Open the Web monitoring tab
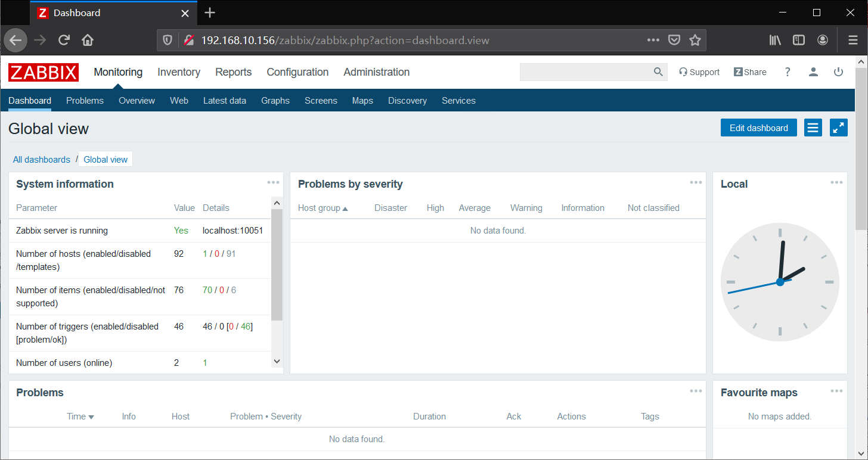This screenshot has height=460, width=868. click(179, 101)
